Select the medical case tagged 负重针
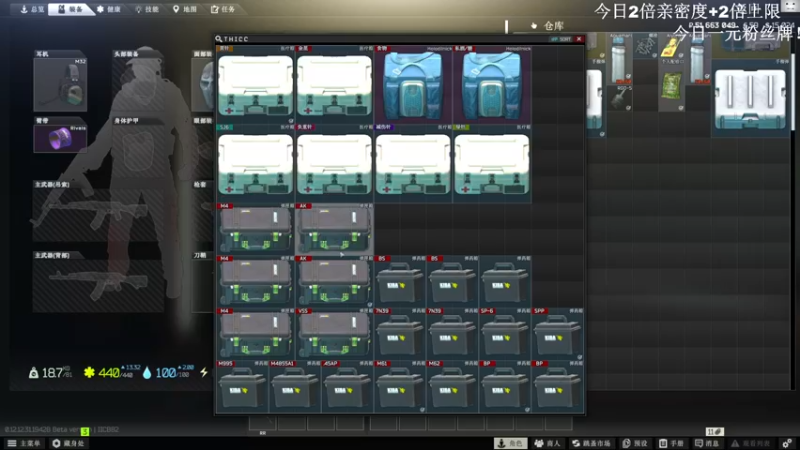The width and height of the screenshot is (800, 450). (334, 163)
